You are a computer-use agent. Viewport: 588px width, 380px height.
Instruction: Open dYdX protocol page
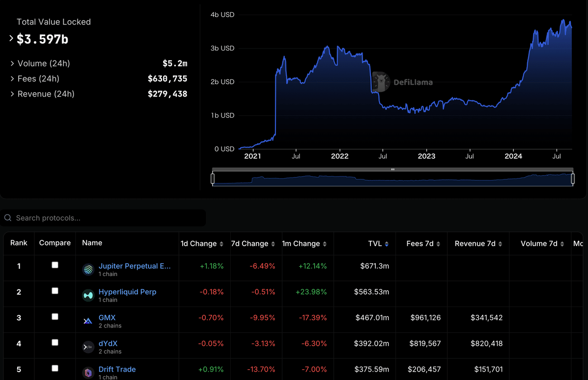click(108, 343)
